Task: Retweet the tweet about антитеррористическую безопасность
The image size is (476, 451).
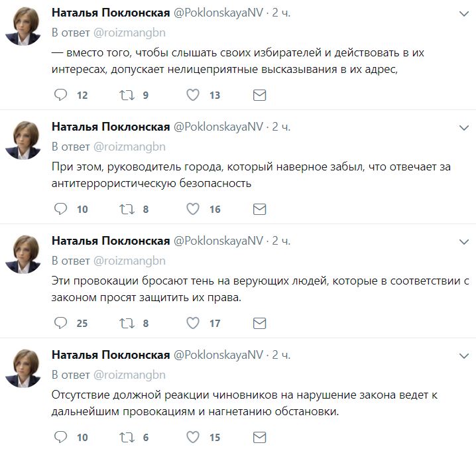Action: [127, 210]
